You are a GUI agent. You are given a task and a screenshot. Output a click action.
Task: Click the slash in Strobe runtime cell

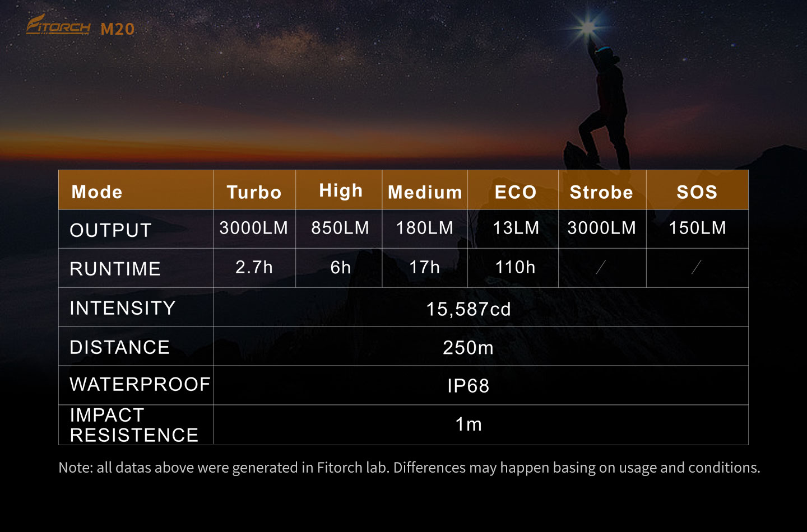601,267
